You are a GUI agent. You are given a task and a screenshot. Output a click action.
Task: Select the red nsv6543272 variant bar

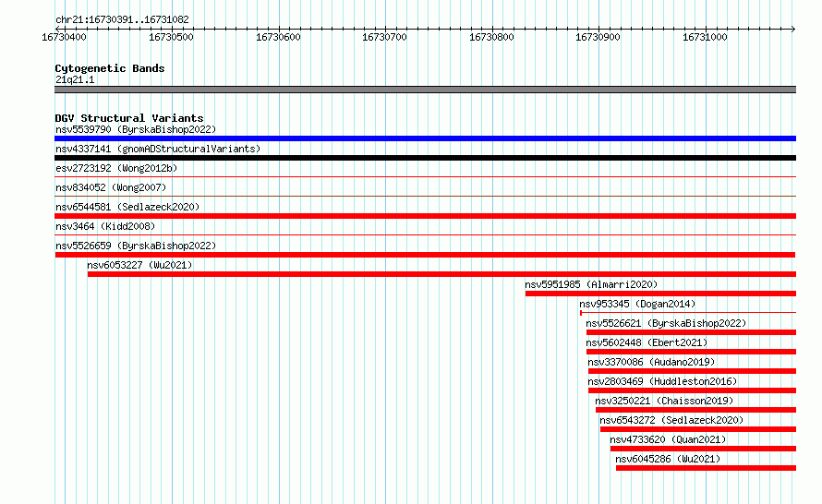698,429
